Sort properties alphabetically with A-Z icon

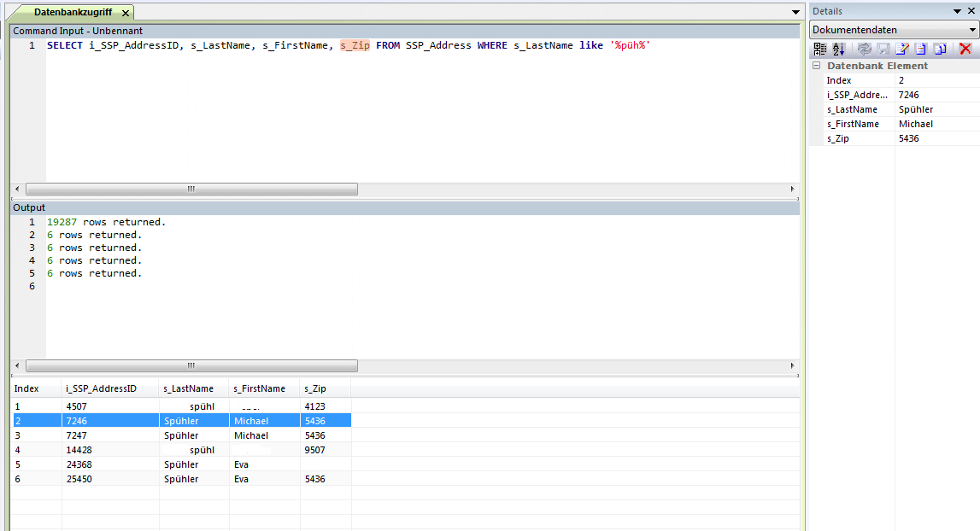(x=838, y=50)
